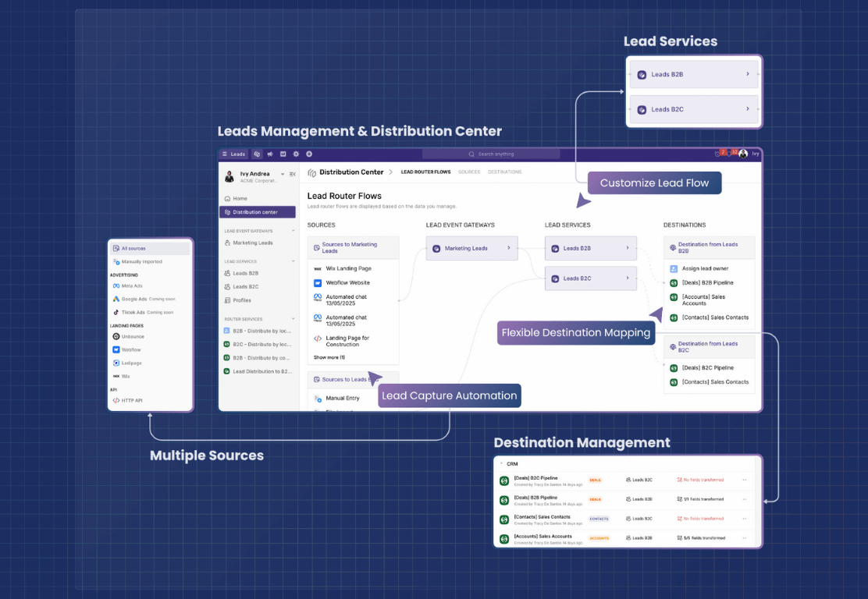Image resolution: width=868 pixels, height=599 pixels.
Task: Open settings gear icon in top bar
Action: 296,154
